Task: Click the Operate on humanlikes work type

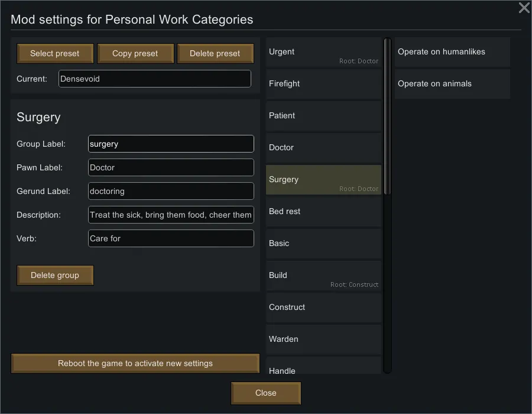Action: (x=452, y=52)
